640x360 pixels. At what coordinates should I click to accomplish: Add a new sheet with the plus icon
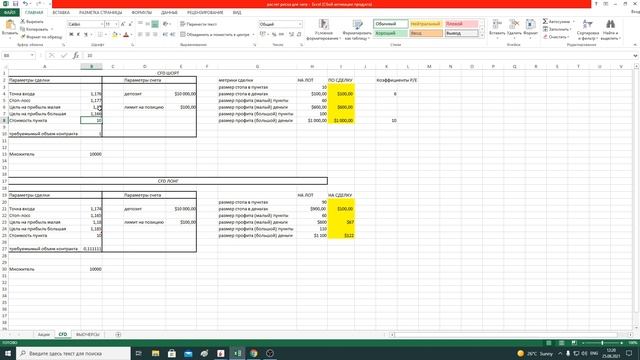(x=118, y=334)
